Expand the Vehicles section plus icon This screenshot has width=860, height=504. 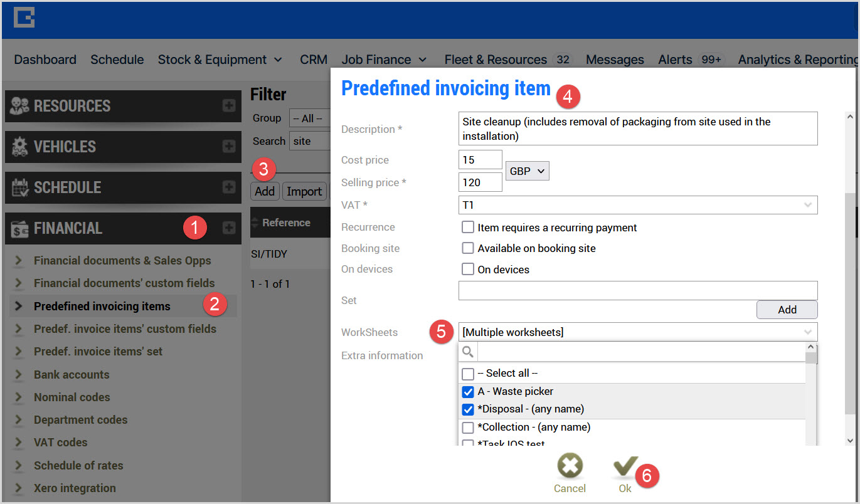pyautogui.click(x=229, y=147)
